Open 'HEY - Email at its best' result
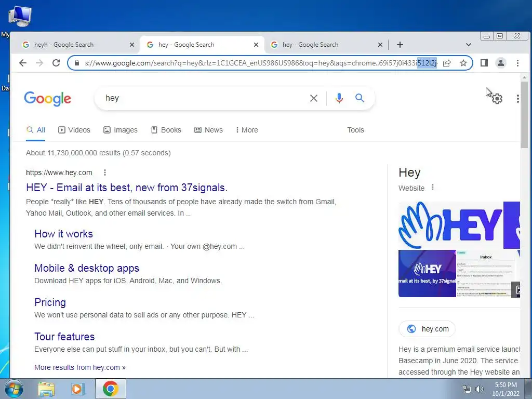The image size is (532, 399). click(127, 188)
